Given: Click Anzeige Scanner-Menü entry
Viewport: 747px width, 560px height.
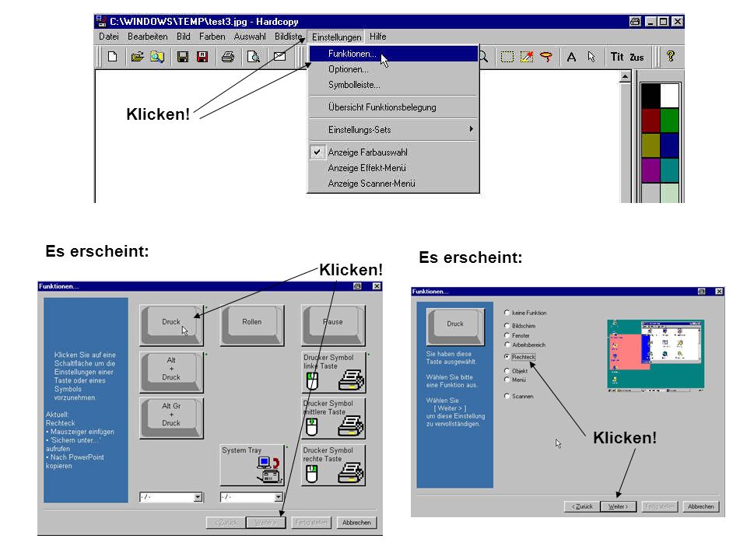Looking at the screenshot, I should click(393, 184).
